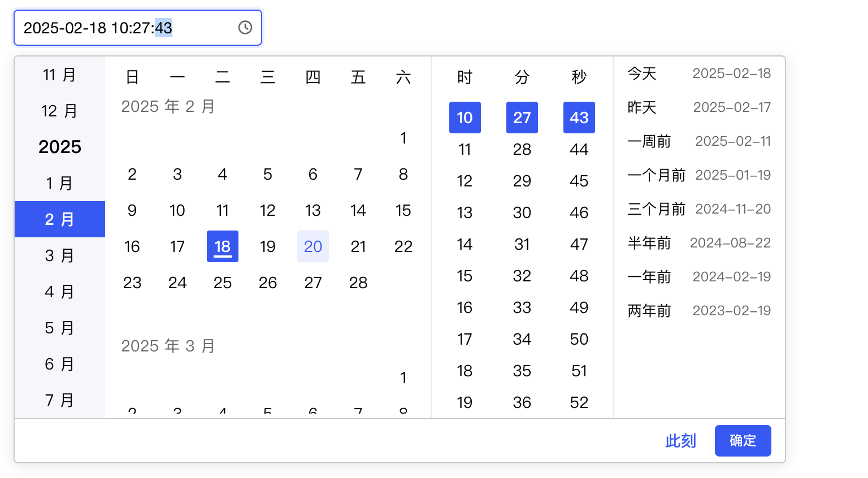
Task: Select highlighted 2 月 in month list
Action: 60,219
